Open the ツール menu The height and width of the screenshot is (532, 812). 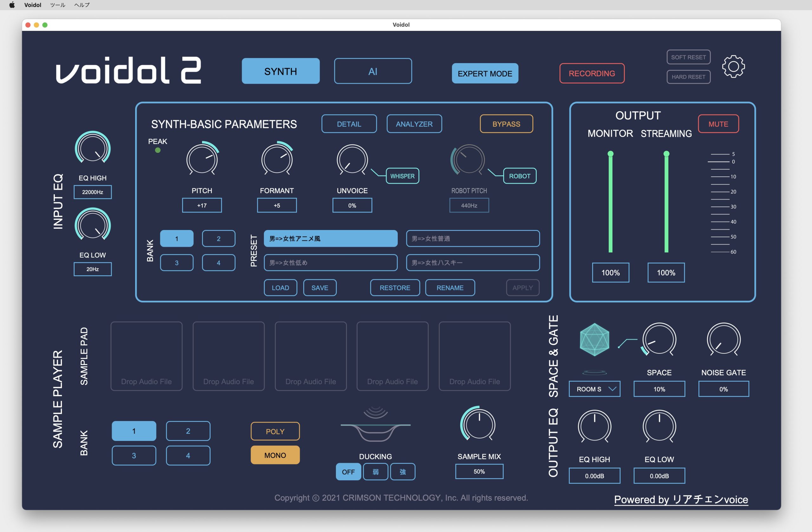pyautogui.click(x=57, y=5)
